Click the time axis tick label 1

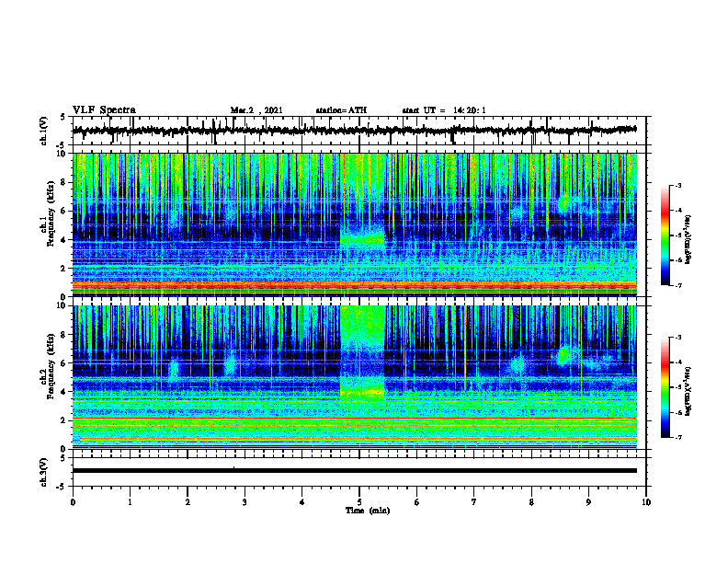click(130, 502)
